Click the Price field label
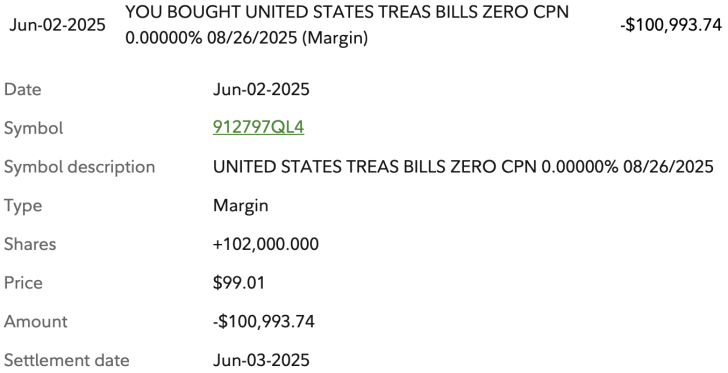 click(23, 282)
